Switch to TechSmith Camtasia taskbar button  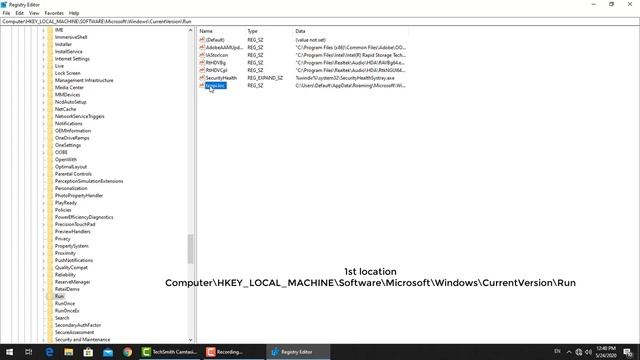tap(169, 352)
